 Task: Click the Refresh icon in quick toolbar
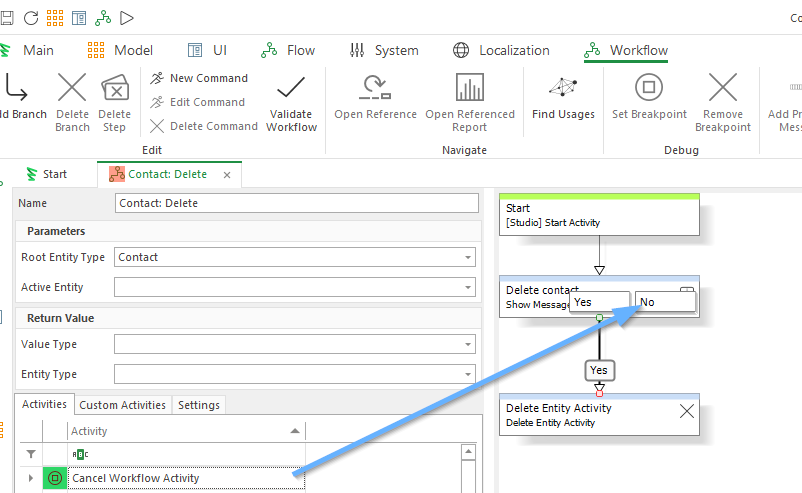click(31, 18)
